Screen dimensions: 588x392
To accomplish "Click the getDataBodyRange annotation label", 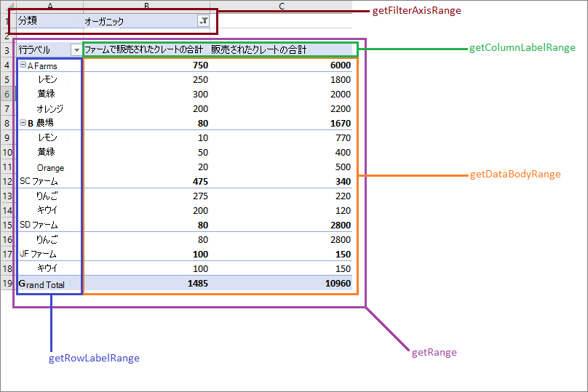I will tap(515, 175).
